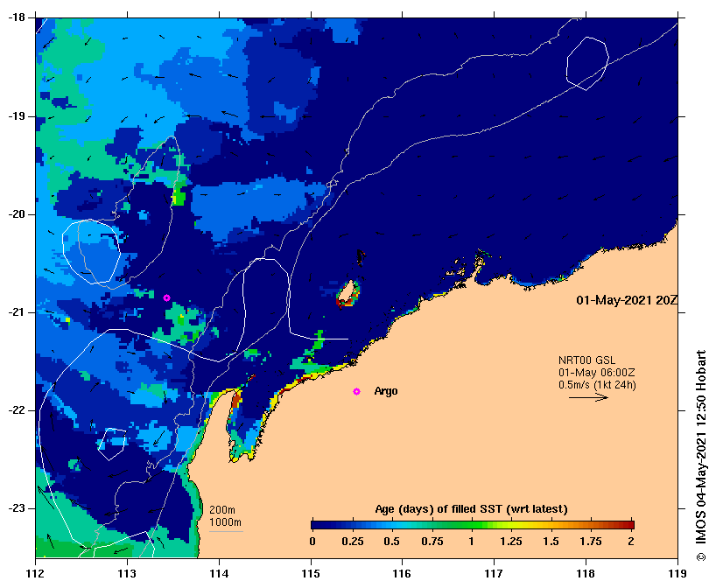The height and width of the screenshot is (588, 716).
Task: Click the velocity scale reference arrow
Action: [x=588, y=397]
